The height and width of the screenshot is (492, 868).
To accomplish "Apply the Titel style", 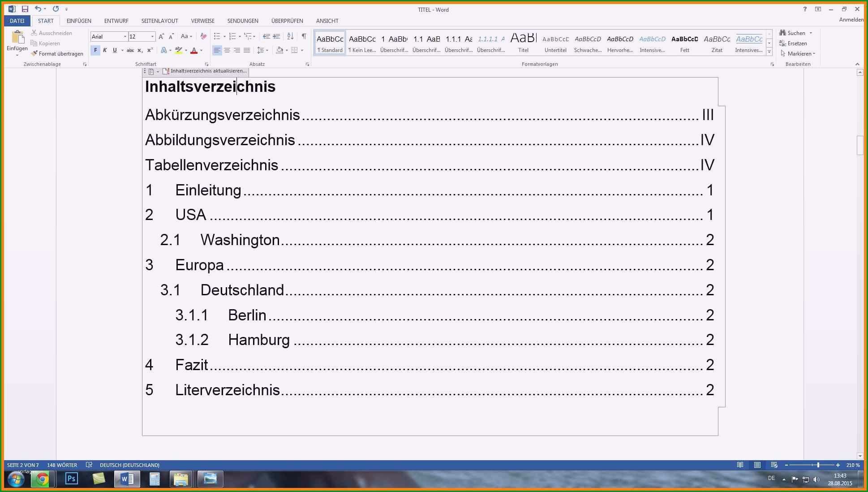I will (523, 43).
